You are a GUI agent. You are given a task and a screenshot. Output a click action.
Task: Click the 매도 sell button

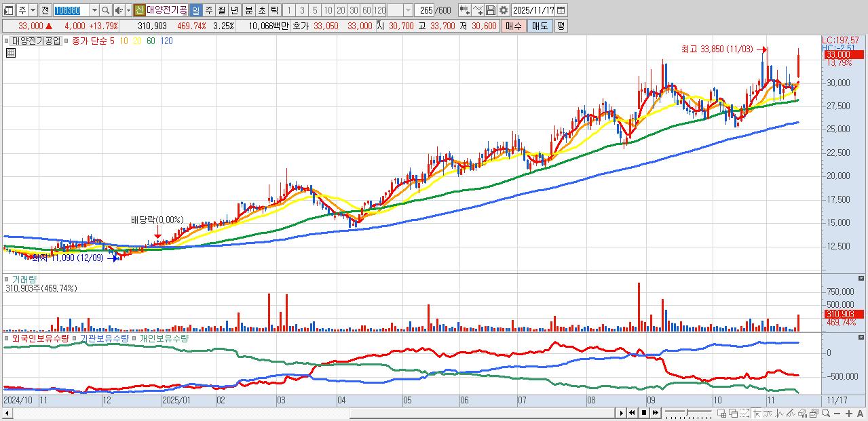[540, 26]
